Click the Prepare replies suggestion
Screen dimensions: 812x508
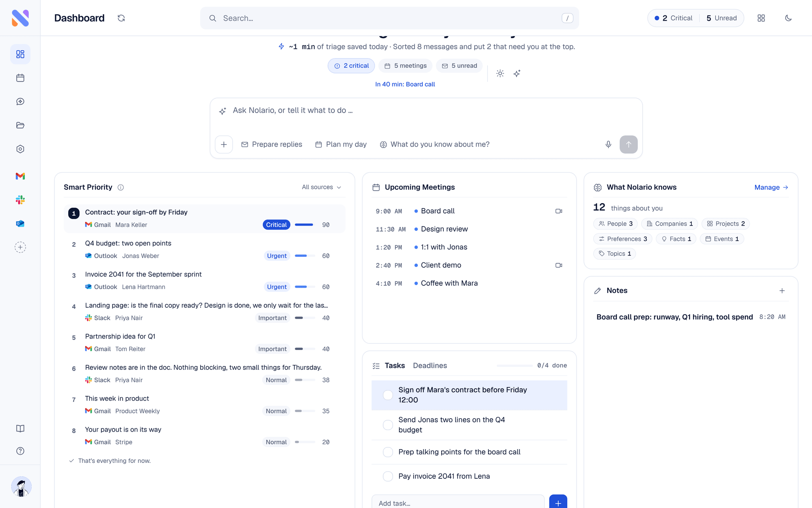(272, 144)
